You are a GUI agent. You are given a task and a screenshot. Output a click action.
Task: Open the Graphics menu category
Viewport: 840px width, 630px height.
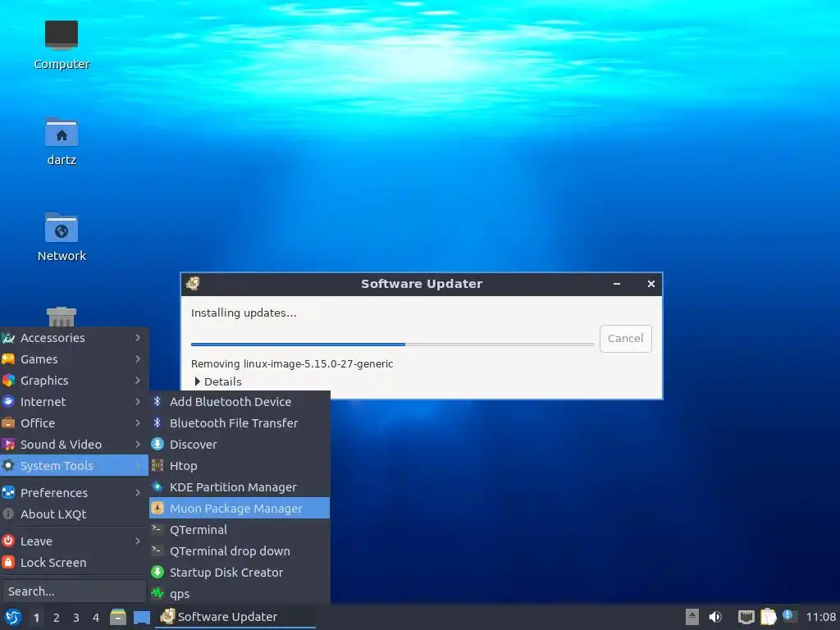point(74,381)
